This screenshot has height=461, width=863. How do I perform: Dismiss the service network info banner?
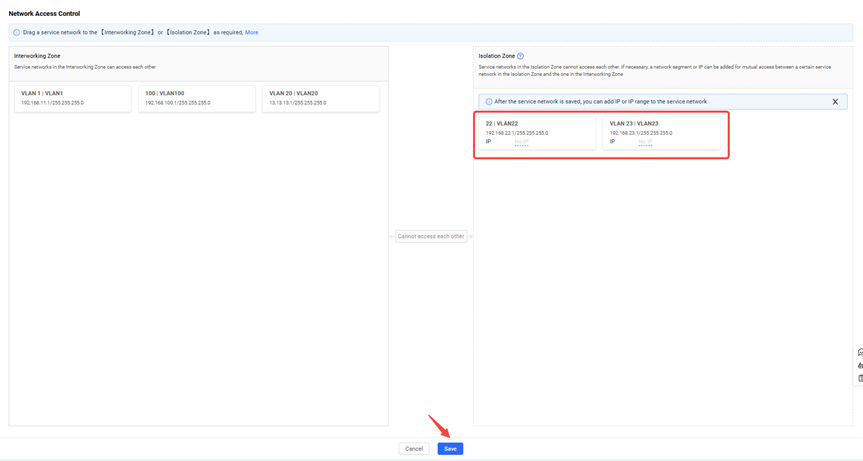tap(835, 102)
